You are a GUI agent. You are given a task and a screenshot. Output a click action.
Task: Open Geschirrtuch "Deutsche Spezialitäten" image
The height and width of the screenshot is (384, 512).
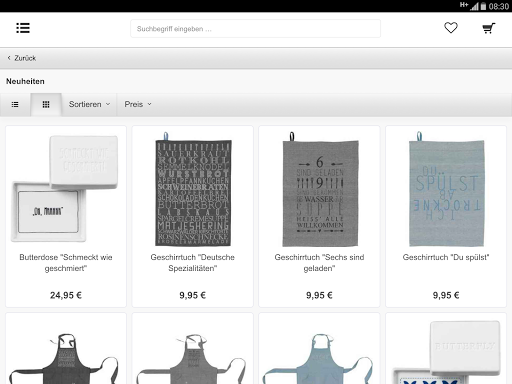[x=193, y=189]
